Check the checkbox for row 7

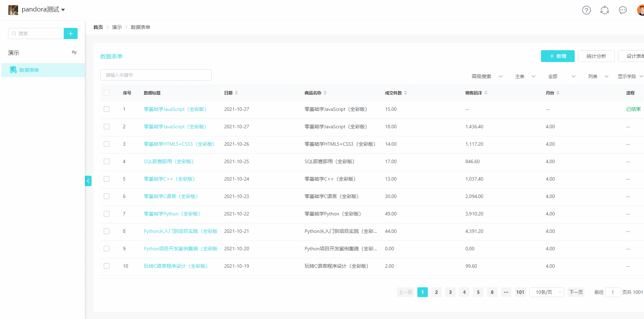(107, 214)
